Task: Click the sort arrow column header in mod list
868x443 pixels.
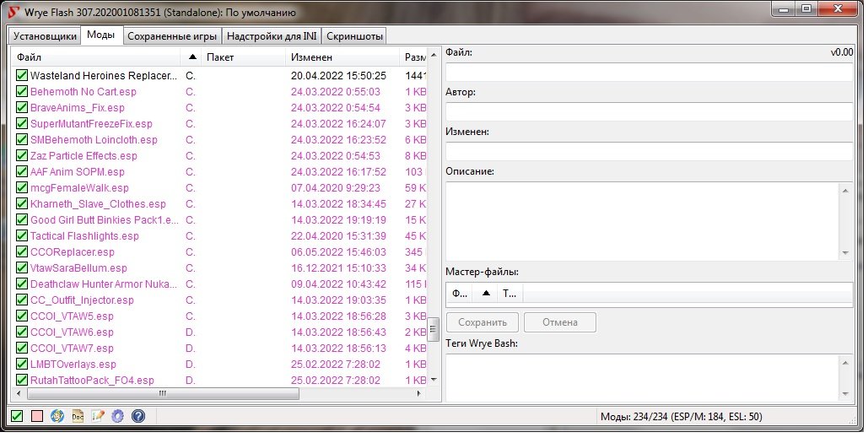Action: 192,57
